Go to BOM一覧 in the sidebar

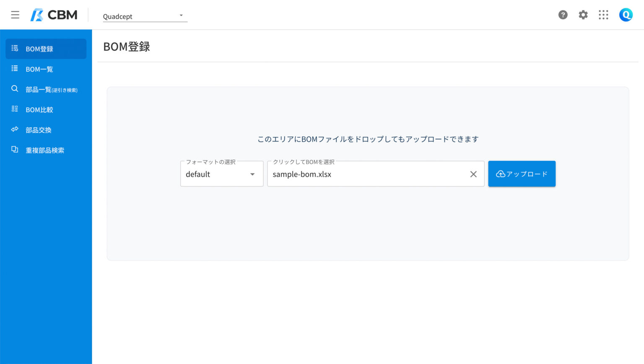point(39,69)
